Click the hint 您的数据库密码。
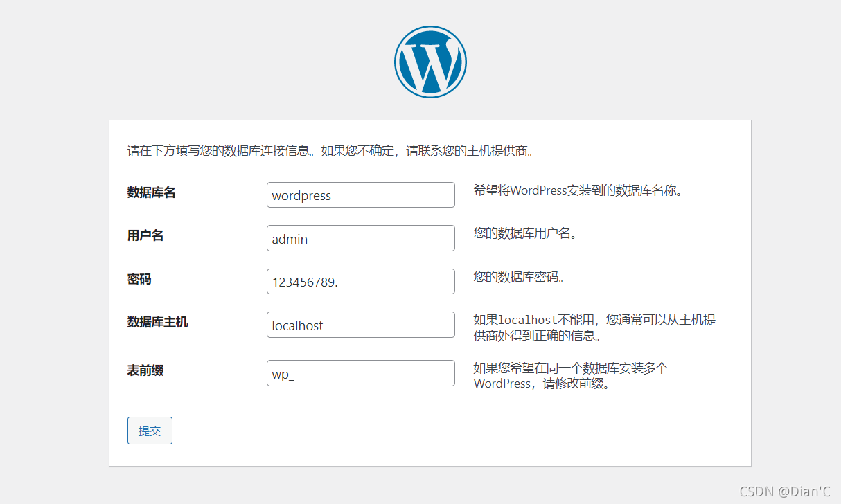Viewport: 841px width, 504px height. coord(520,277)
